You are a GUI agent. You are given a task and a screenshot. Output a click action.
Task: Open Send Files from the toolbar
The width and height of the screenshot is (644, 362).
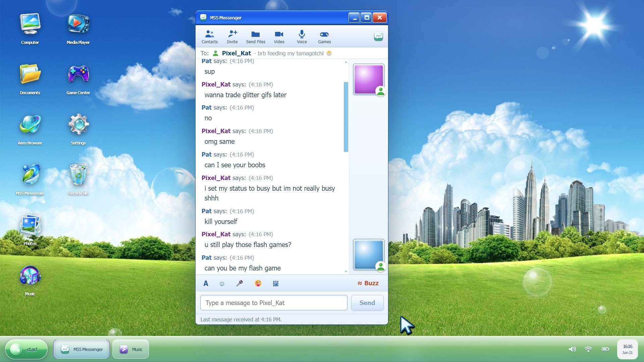[256, 37]
